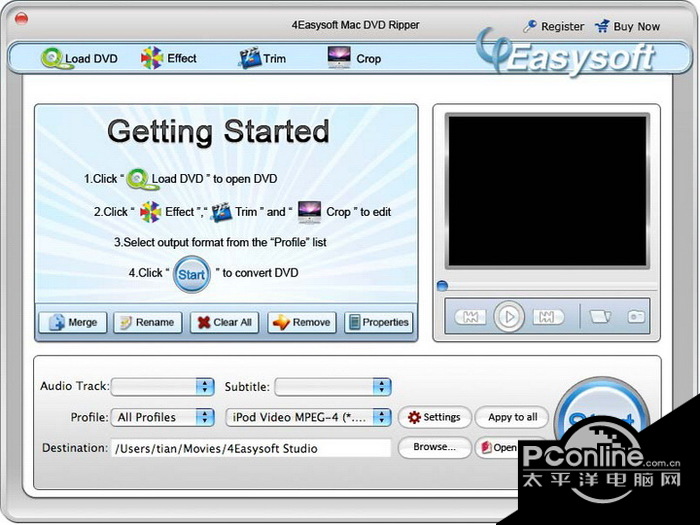Image resolution: width=700 pixels, height=525 pixels.
Task: Open the All Profiles category dropdown
Action: tap(162, 417)
